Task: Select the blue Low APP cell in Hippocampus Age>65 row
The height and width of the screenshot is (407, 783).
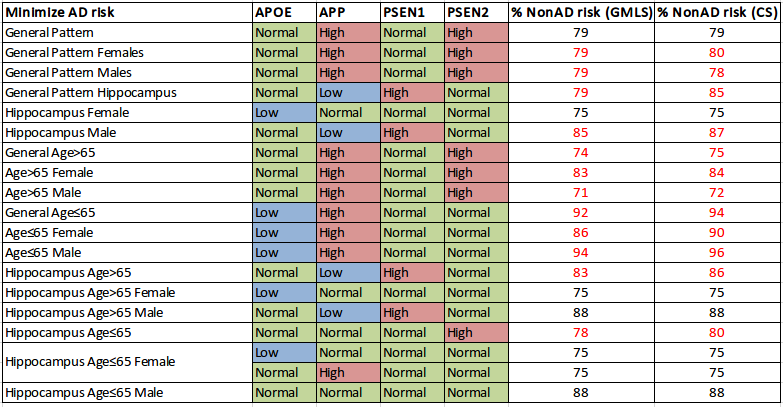Action: 348,273
